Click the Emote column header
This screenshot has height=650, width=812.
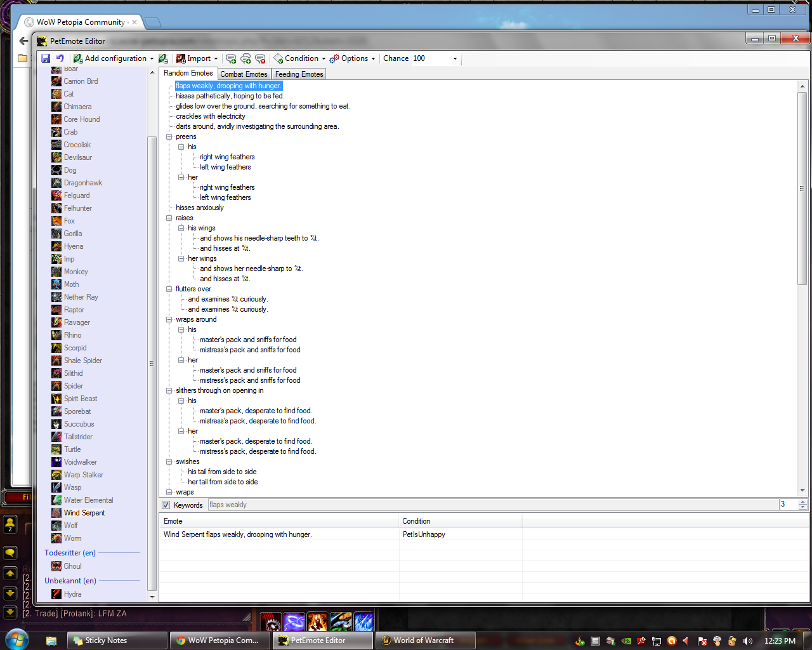point(279,521)
